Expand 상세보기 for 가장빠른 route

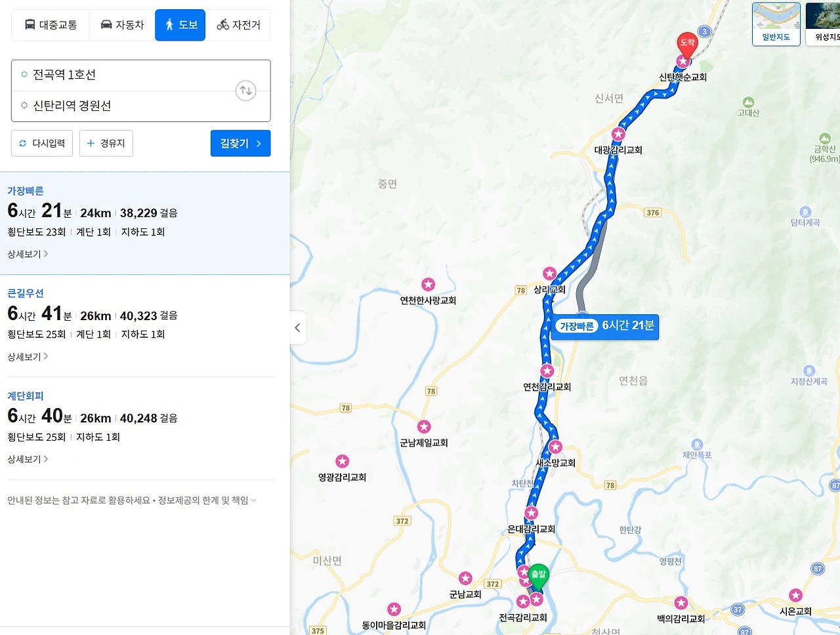[28, 254]
